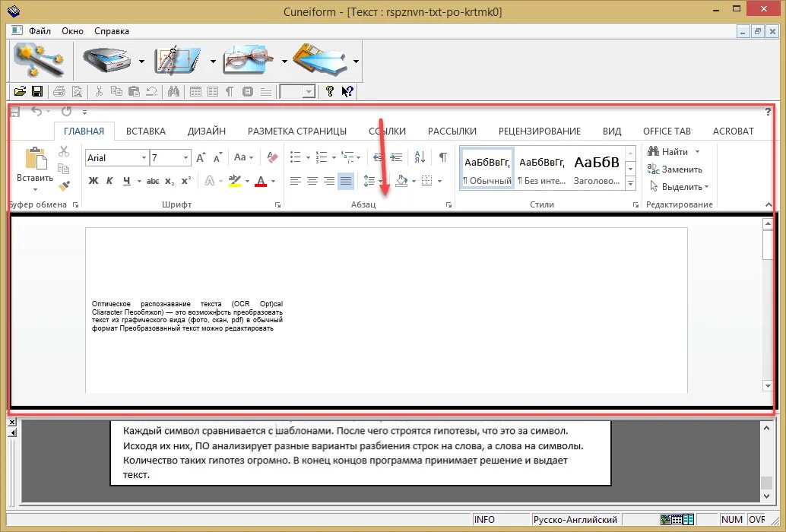
Task: Apply yellow text highlight color
Action: point(235,181)
